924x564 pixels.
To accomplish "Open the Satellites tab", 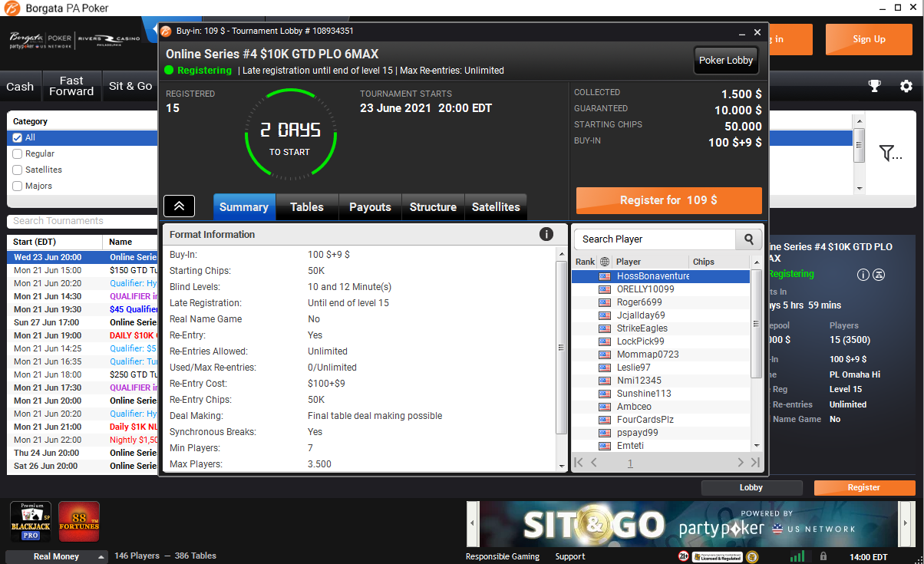I will click(x=496, y=207).
